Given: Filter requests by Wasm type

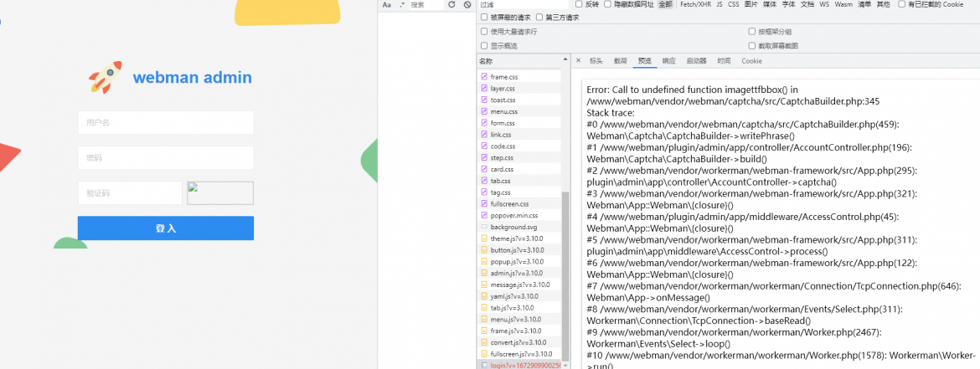Looking at the screenshot, I should (843, 4).
